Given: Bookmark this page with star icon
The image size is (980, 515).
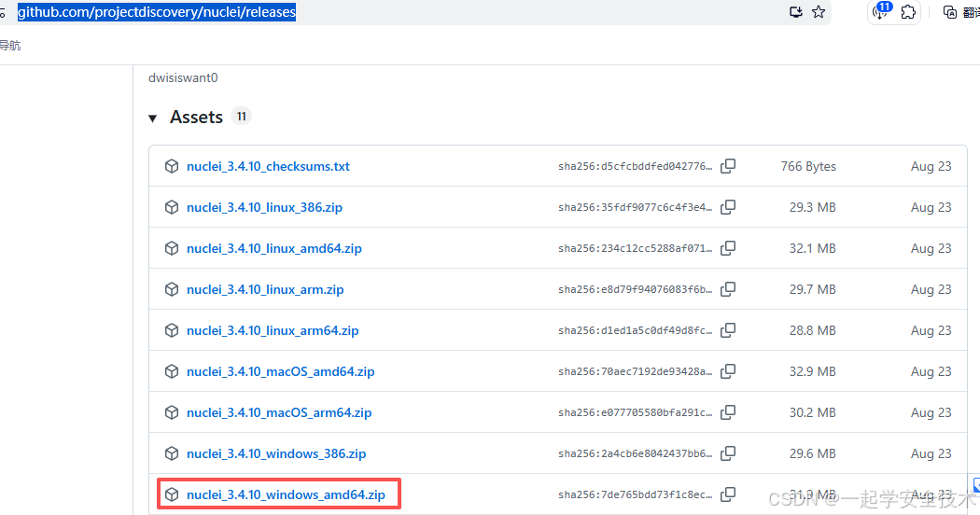Looking at the screenshot, I should click(x=819, y=12).
